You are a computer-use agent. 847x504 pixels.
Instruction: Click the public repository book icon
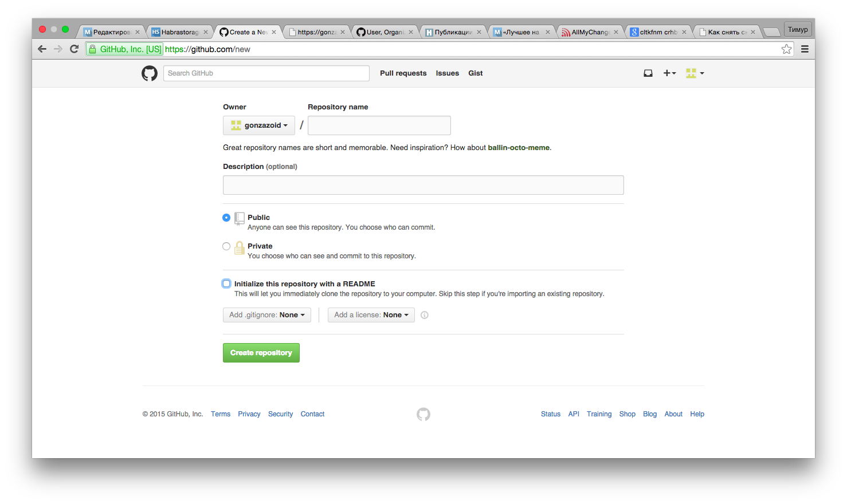(x=240, y=219)
